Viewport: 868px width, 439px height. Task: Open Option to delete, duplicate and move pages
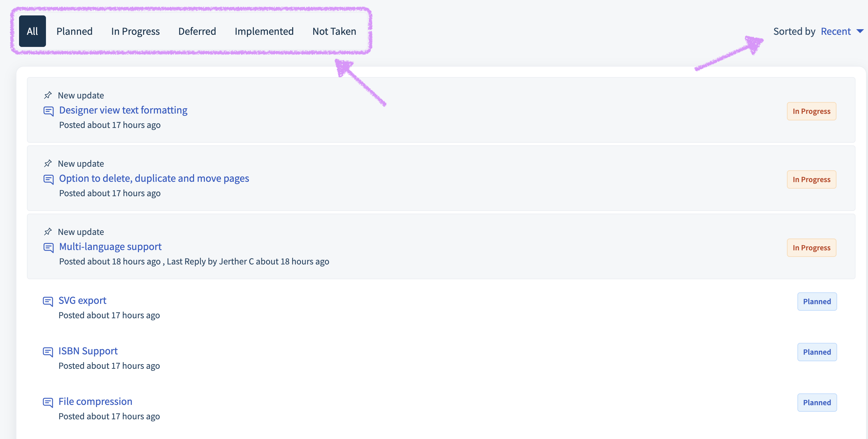(154, 178)
